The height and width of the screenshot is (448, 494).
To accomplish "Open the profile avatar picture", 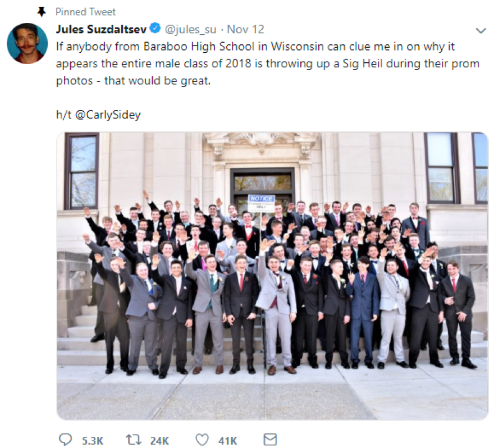I will tap(27, 43).
